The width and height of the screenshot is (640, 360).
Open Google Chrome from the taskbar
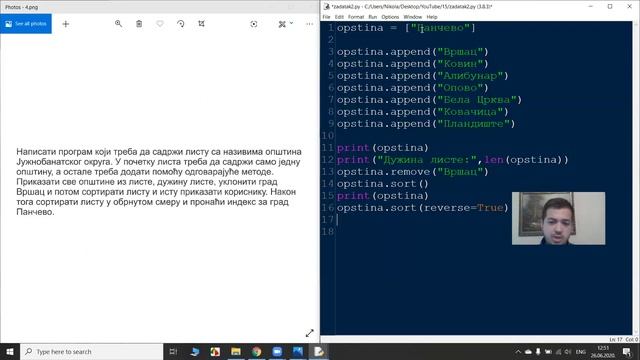(256, 351)
